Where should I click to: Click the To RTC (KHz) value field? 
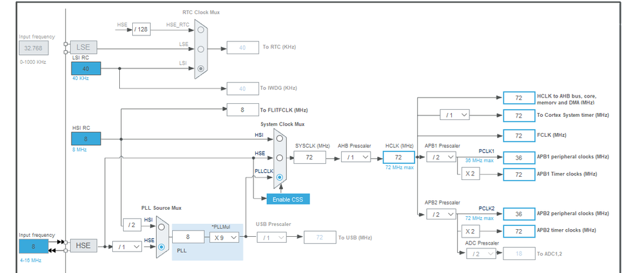pyautogui.click(x=243, y=48)
